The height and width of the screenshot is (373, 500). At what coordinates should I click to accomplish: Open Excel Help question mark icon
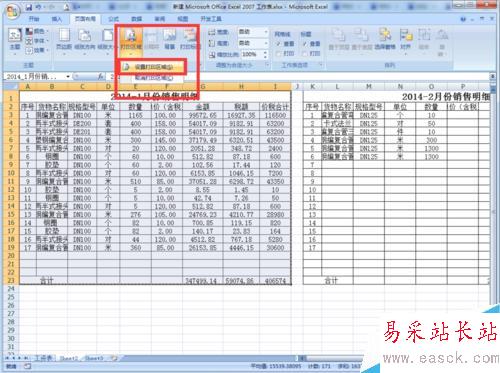[463, 19]
